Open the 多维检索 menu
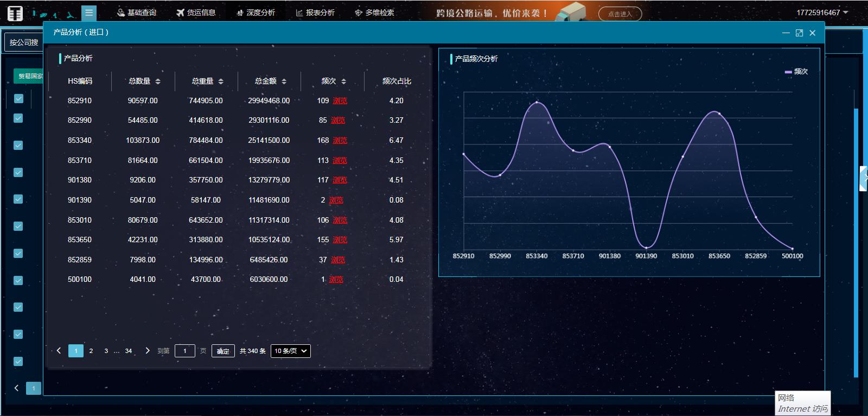868x416 pixels. tap(374, 12)
